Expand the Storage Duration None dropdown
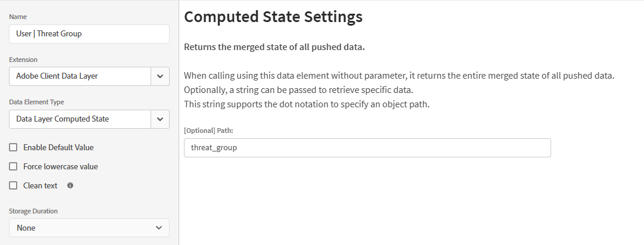The image size is (644, 245). [x=89, y=228]
